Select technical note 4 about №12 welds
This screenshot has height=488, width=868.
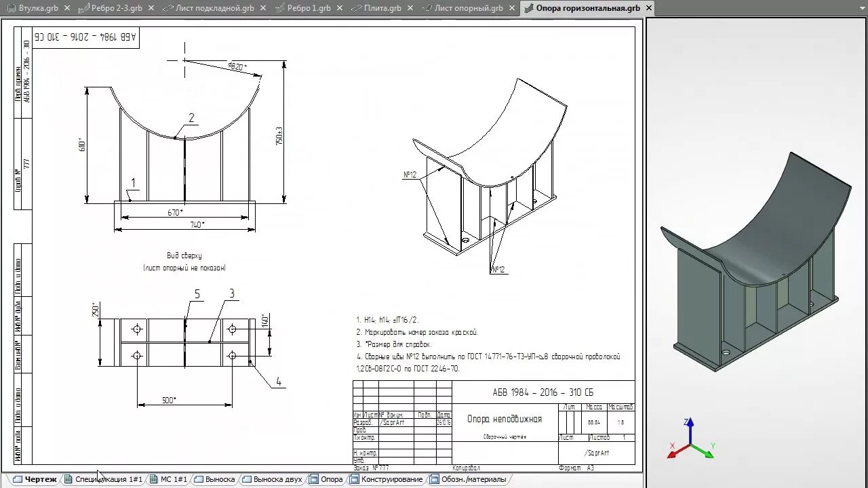tap(488, 363)
